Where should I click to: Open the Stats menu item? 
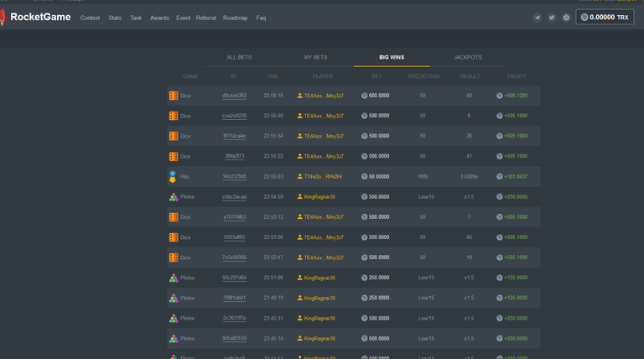click(115, 18)
